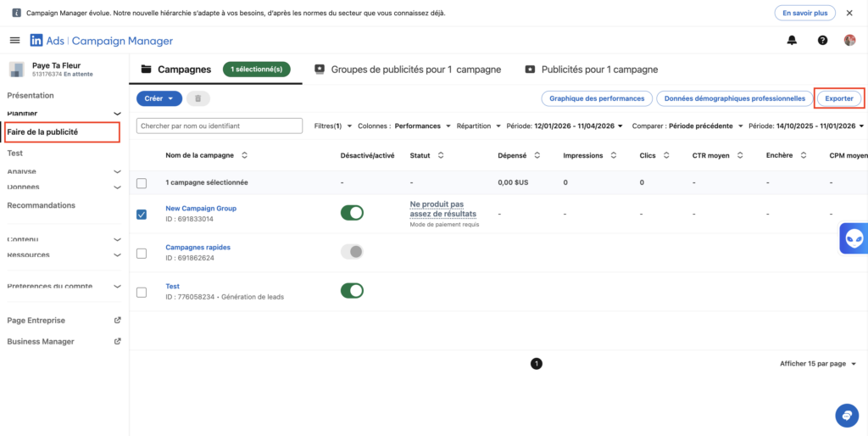The height and width of the screenshot is (436, 868).
Task: Uncheck the New Campaign Group checkbox
Action: point(142,214)
